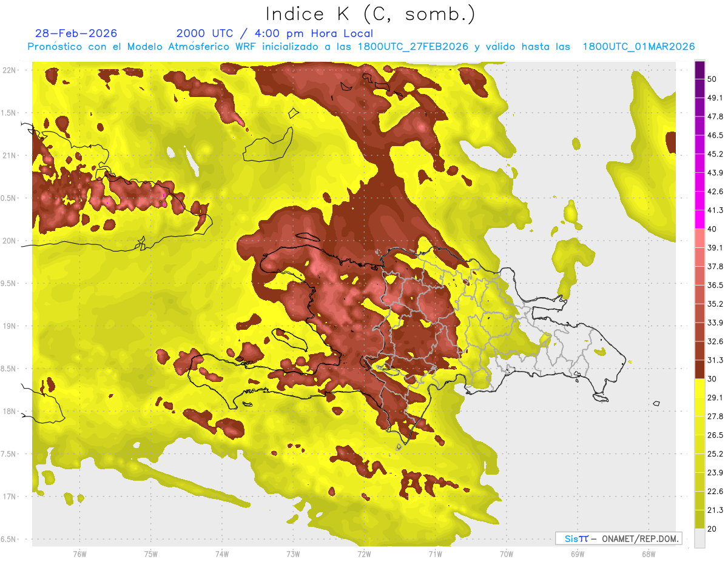The width and height of the screenshot is (728, 562).
Task: Click the color bar value "35.2"
Action: [x=715, y=304]
